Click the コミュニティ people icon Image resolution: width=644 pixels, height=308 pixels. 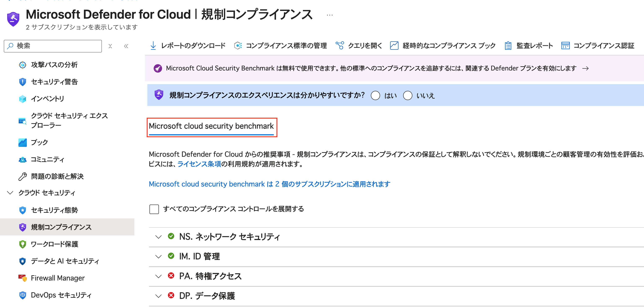22,160
